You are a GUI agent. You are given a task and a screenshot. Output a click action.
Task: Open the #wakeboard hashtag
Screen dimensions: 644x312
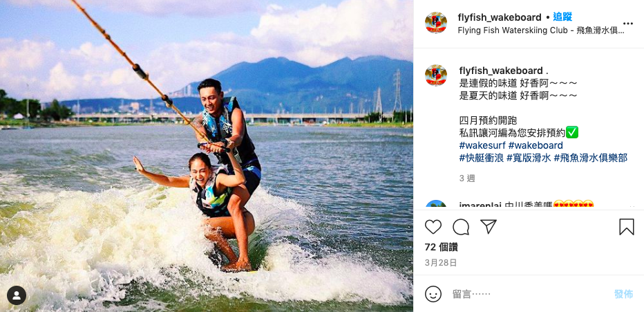[x=535, y=145]
